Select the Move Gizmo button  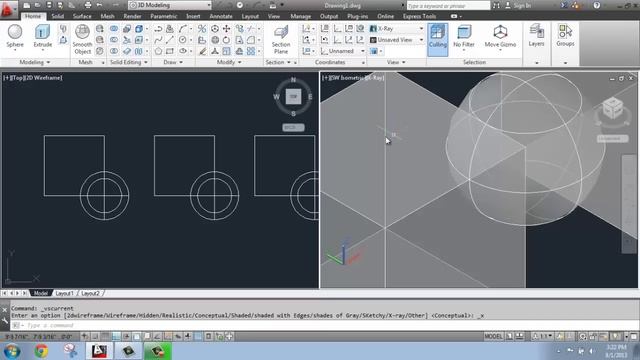click(500, 36)
